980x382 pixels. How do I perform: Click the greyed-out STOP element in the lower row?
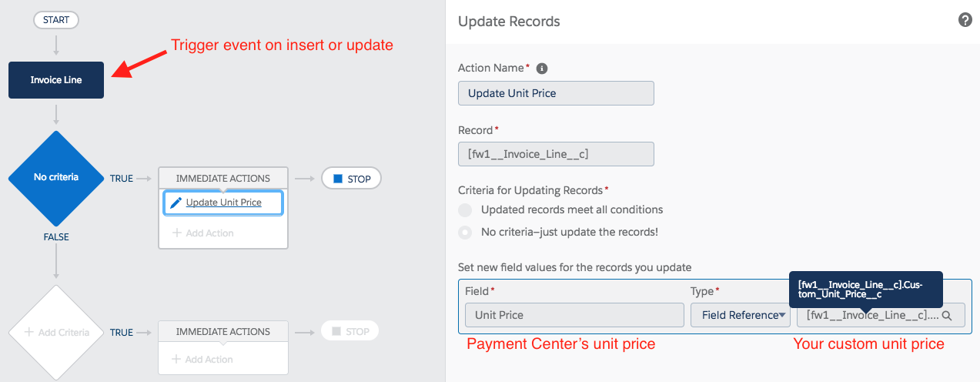(350, 332)
